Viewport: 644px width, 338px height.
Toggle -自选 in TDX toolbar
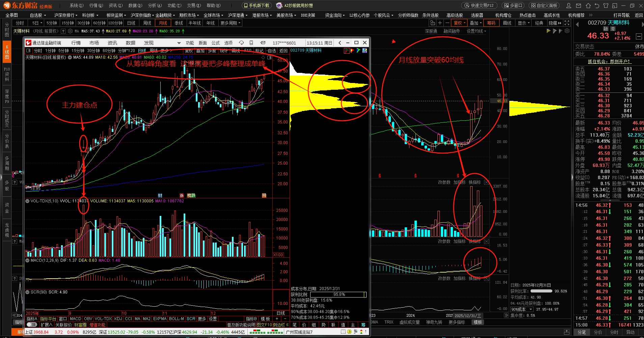[271, 51]
